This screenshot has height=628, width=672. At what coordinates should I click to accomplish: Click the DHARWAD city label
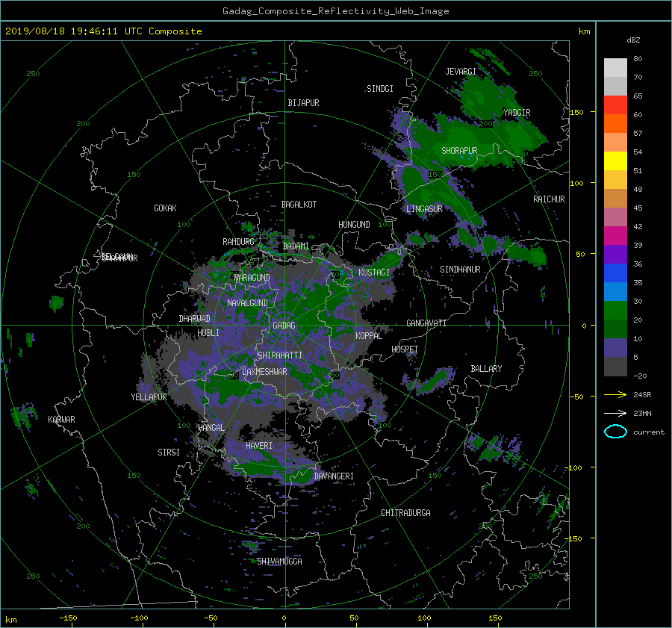click(x=195, y=319)
